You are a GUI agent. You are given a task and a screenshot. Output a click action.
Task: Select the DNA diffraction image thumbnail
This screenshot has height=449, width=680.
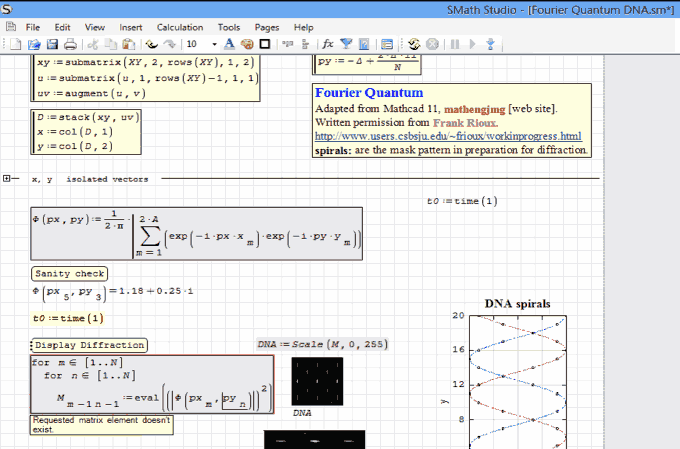pyautogui.click(x=315, y=381)
